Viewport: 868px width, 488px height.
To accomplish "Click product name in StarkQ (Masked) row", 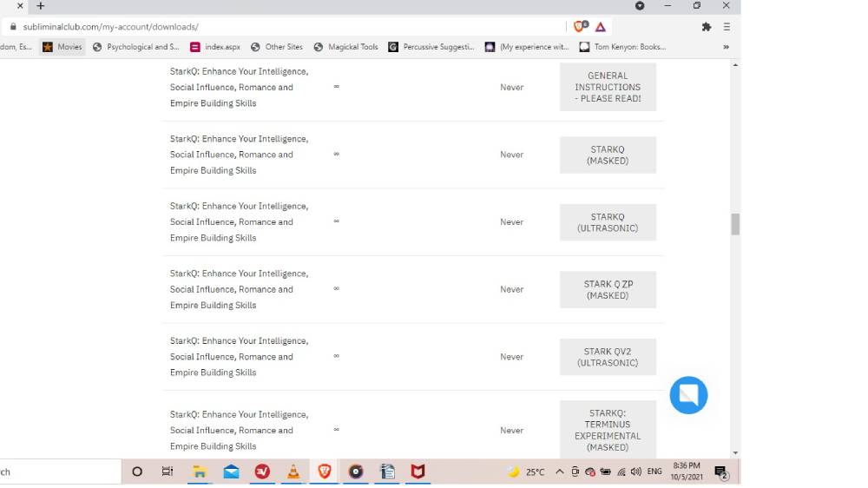I will click(x=240, y=155).
